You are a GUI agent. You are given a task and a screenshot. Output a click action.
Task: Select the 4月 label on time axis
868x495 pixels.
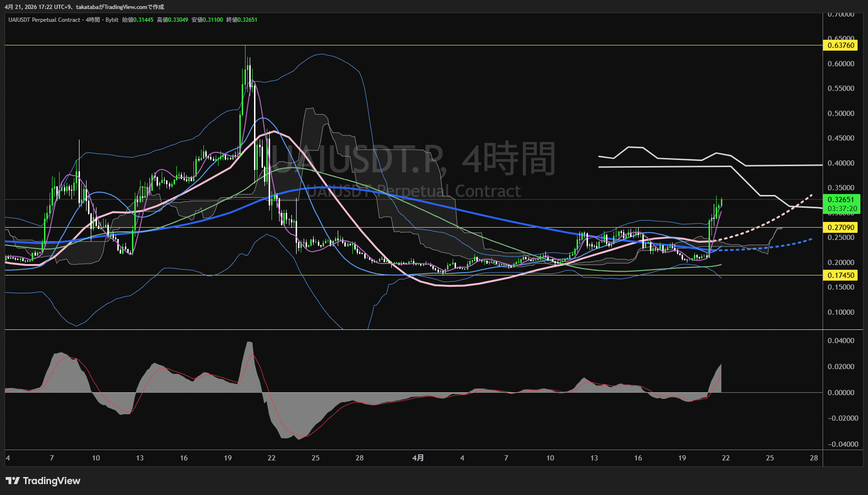pos(418,458)
